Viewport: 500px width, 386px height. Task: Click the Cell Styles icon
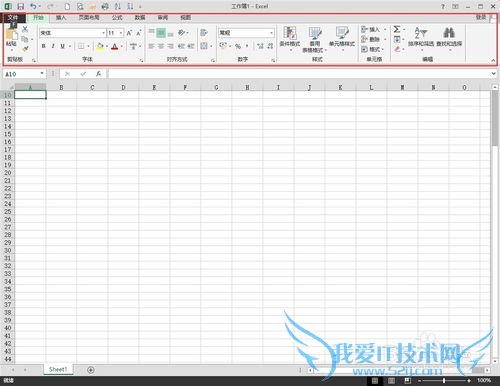342,33
